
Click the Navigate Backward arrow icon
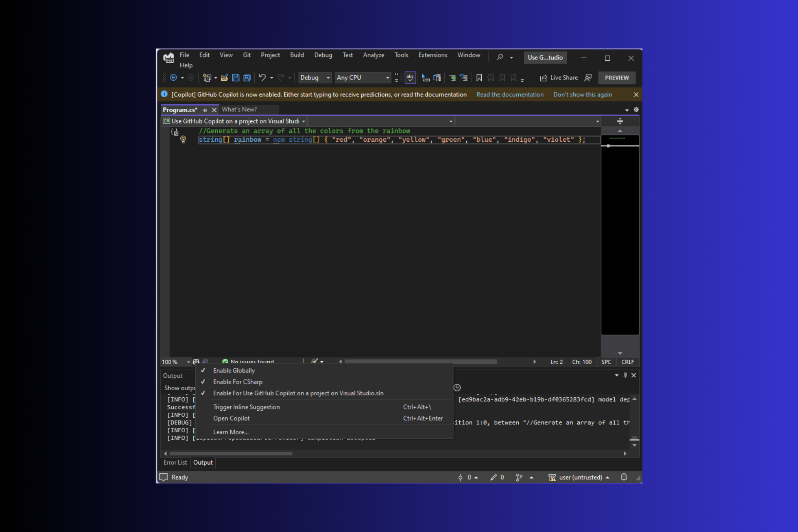[174, 78]
